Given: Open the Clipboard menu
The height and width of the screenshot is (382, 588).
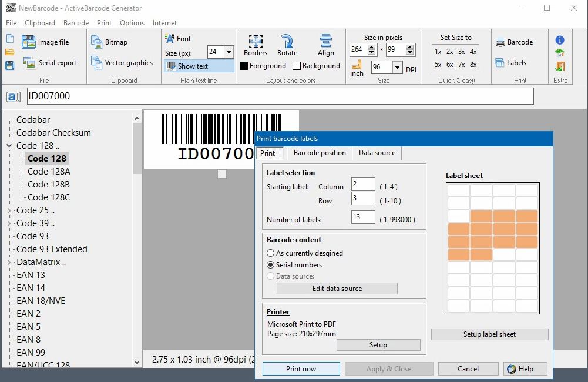Looking at the screenshot, I should [x=40, y=23].
